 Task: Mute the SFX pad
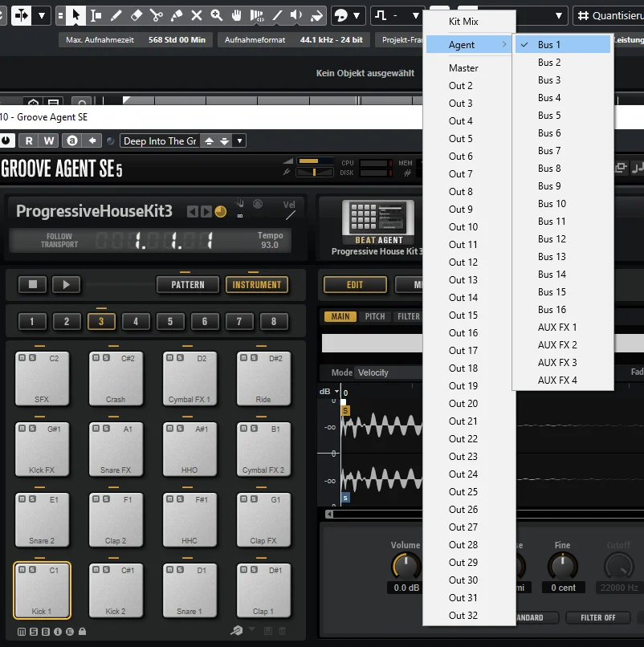coord(22,358)
